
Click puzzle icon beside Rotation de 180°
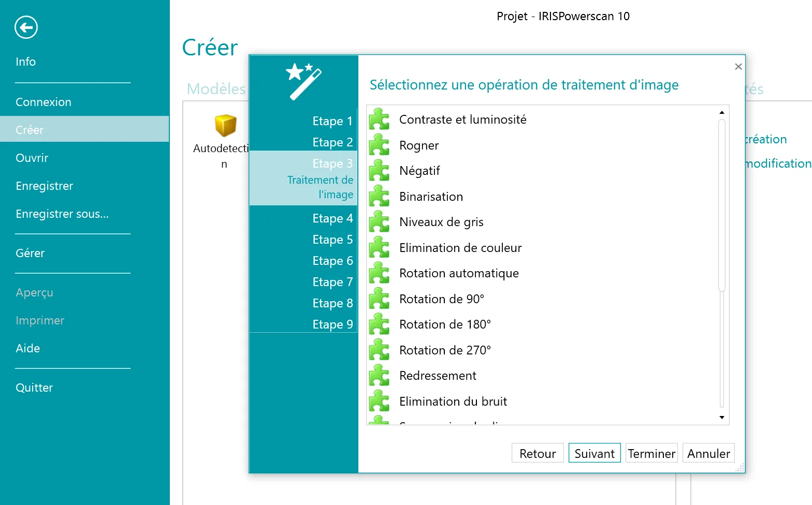point(379,324)
